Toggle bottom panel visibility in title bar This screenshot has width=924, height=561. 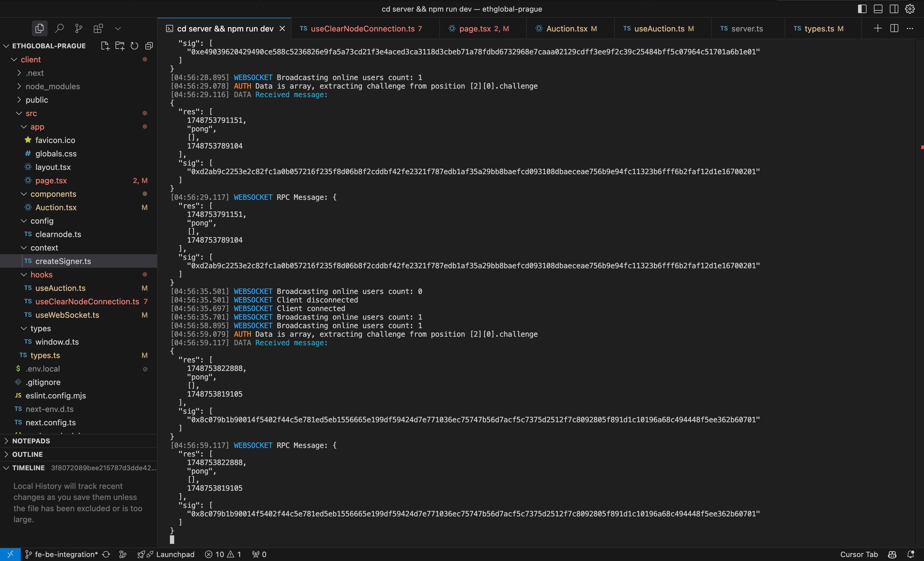(x=878, y=9)
